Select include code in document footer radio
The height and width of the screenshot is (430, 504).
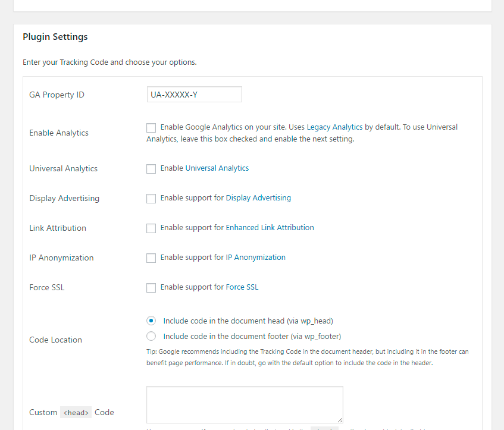(x=151, y=336)
